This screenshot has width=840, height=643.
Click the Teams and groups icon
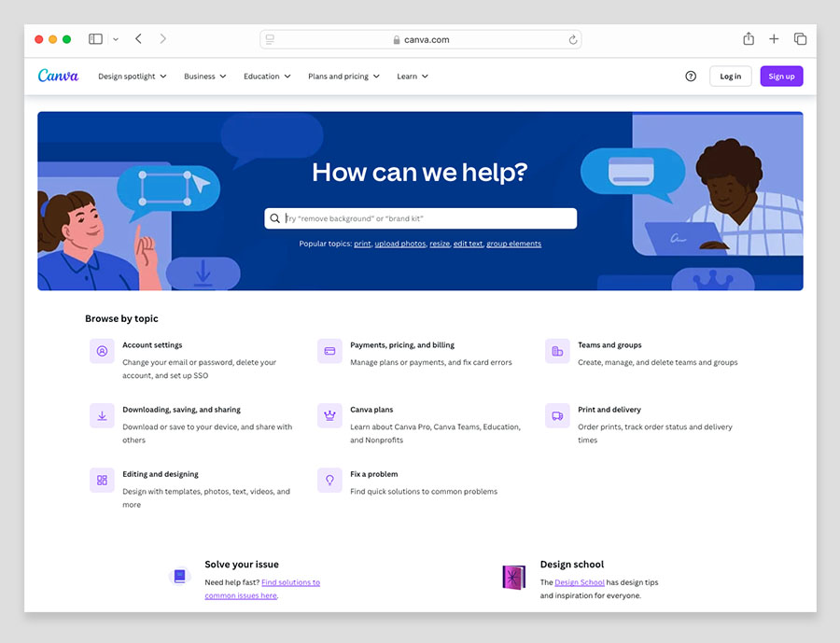pyautogui.click(x=557, y=351)
